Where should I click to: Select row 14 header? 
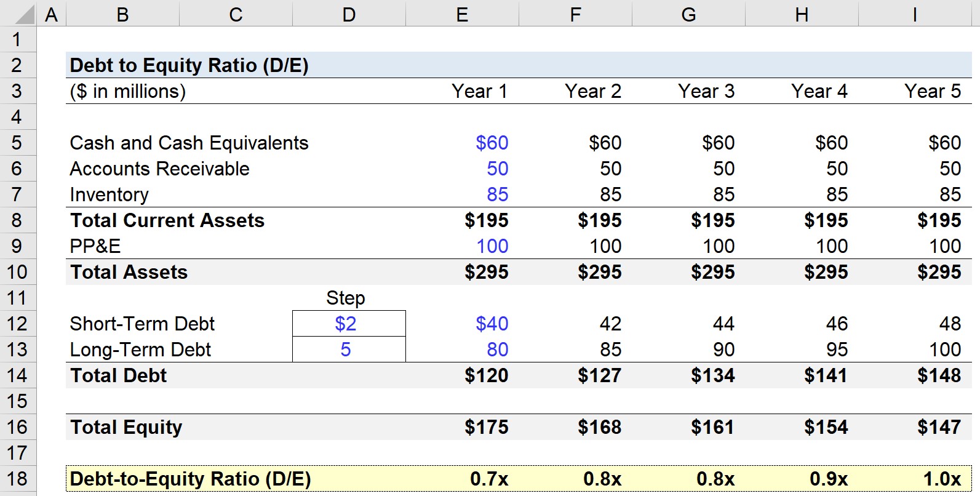tap(18, 375)
